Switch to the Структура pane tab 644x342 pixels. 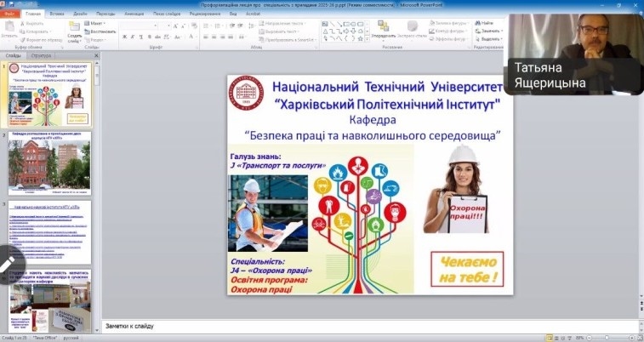pos(41,55)
